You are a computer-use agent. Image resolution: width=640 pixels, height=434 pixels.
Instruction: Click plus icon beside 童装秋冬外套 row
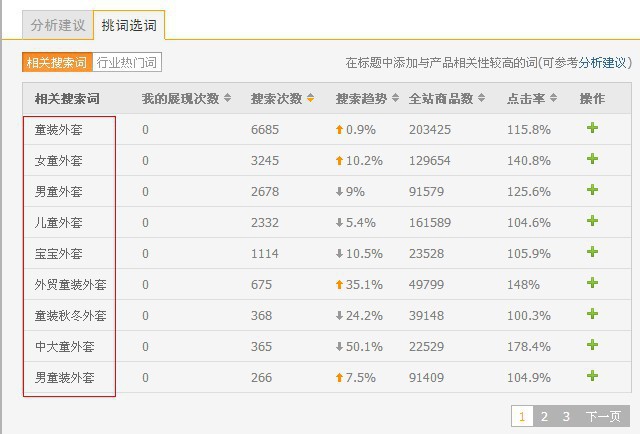(x=592, y=315)
